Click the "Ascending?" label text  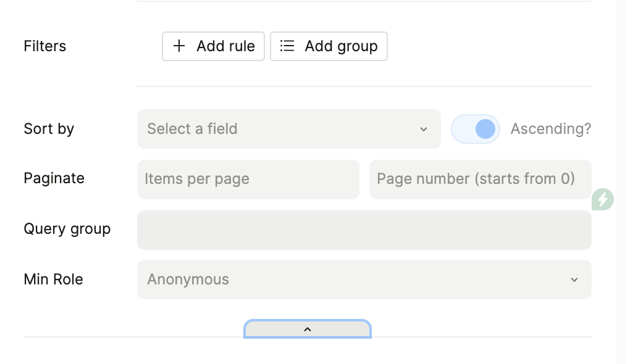pos(550,129)
